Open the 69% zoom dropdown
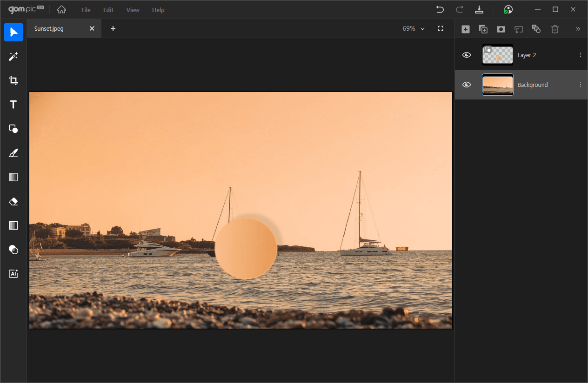This screenshot has height=383, width=588. tap(414, 28)
